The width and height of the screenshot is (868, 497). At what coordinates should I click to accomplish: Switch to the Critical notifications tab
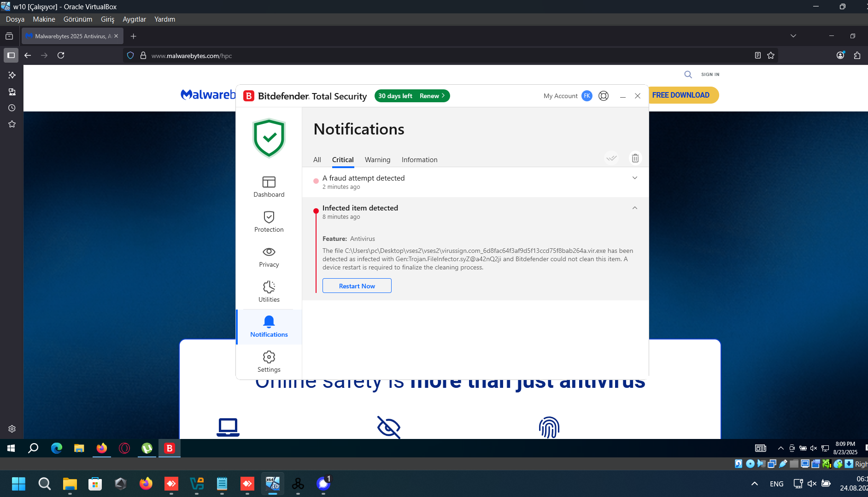(343, 160)
